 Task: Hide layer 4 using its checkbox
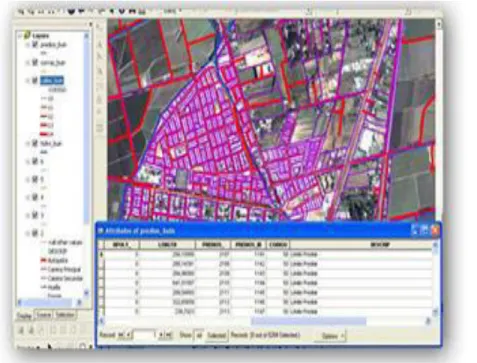(x=35, y=197)
